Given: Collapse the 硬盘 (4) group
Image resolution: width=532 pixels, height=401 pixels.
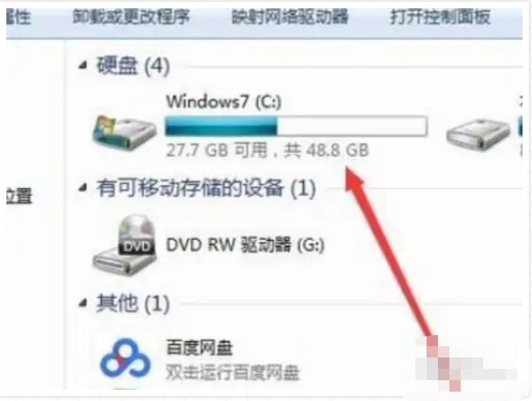Looking at the screenshot, I should click(83, 66).
